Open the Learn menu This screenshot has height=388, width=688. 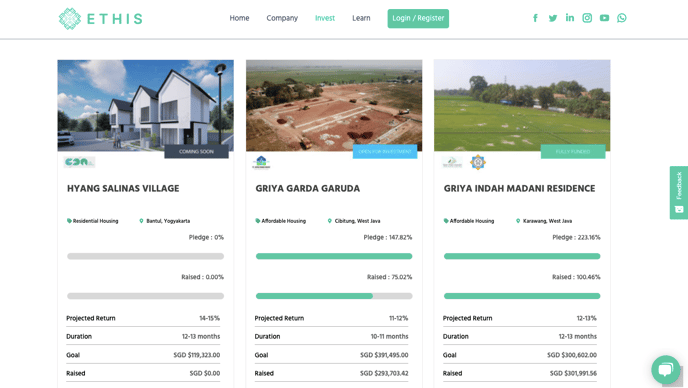361,18
